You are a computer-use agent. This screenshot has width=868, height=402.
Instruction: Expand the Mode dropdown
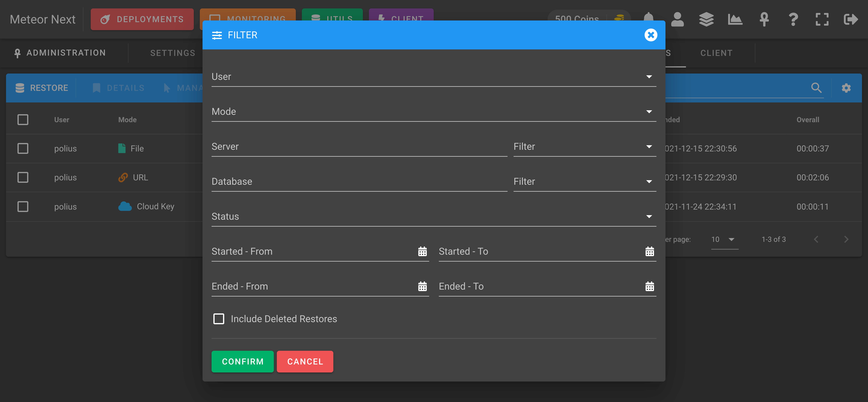click(434, 111)
